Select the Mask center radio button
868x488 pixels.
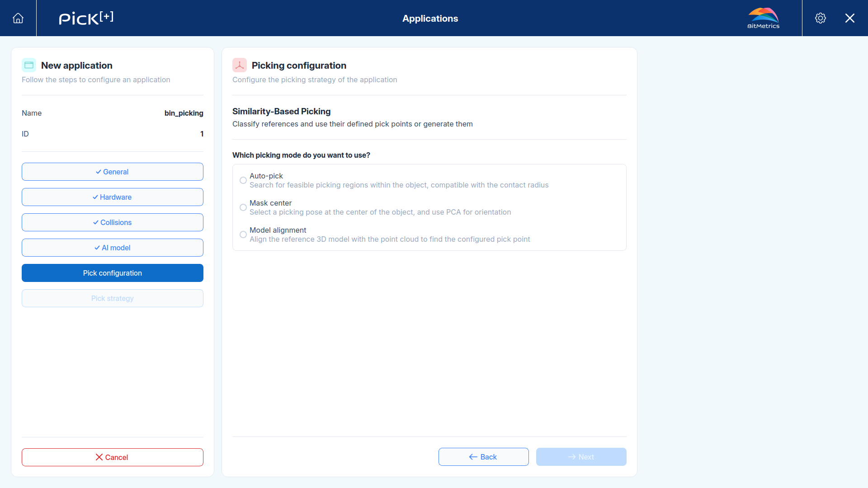click(x=243, y=207)
